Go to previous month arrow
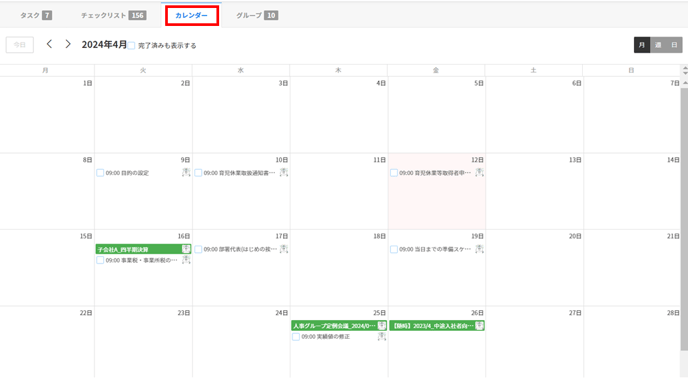 click(x=49, y=44)
